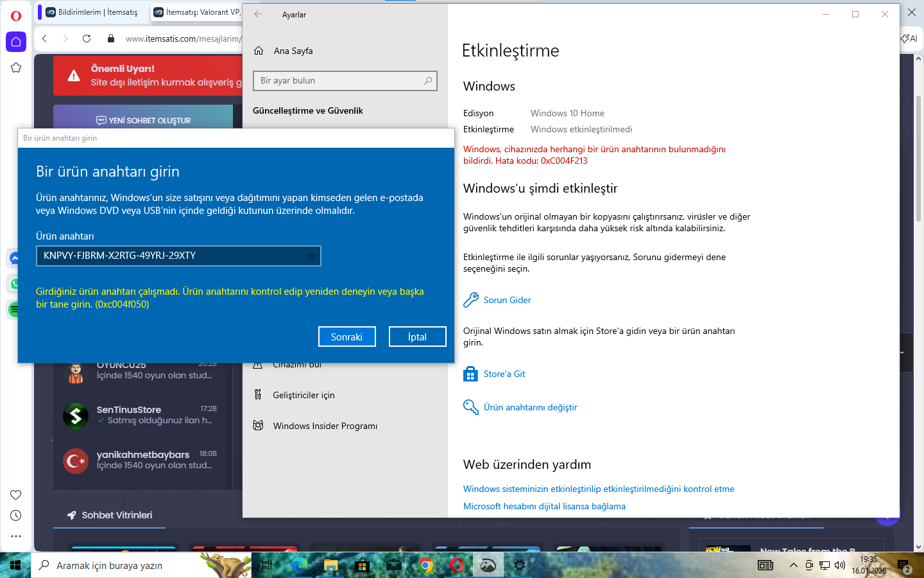Click the back arrow in Ayarlar window
The image size is (924, 578).
258,14
